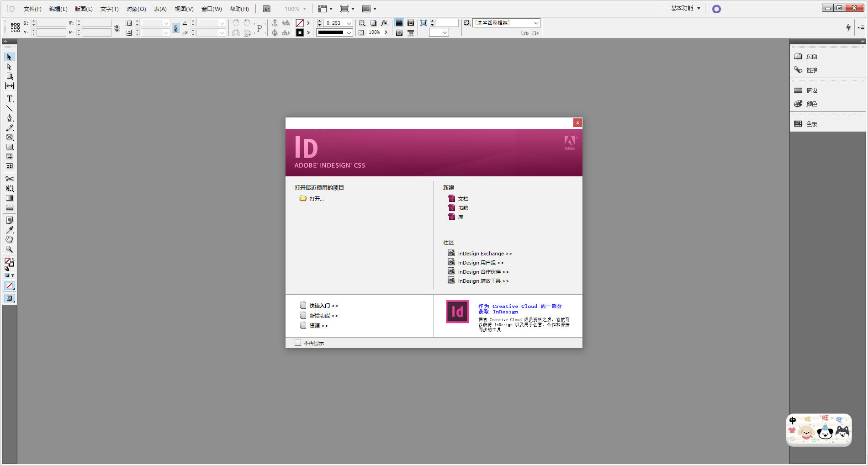Click the Quick Apply lightning icon
The image size is (868, 466).
[848, 27]
